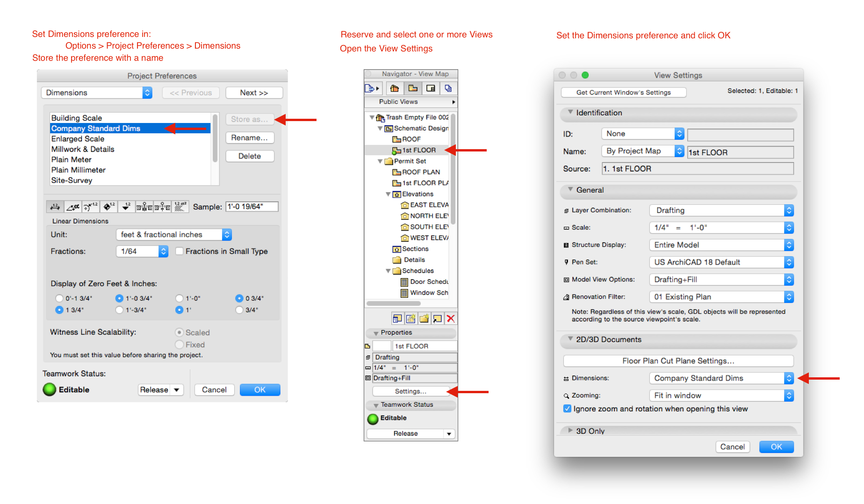Create a new folder using the folder icon

click(424, 318)
